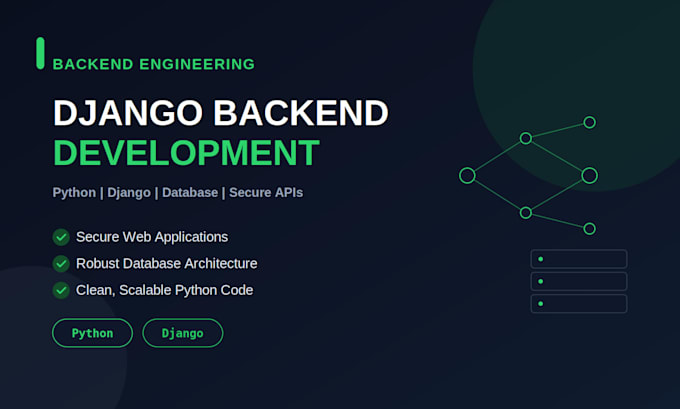Click the middle server rack bar icon
Viewport: 680px width, 409px height.
pos(579,281)
